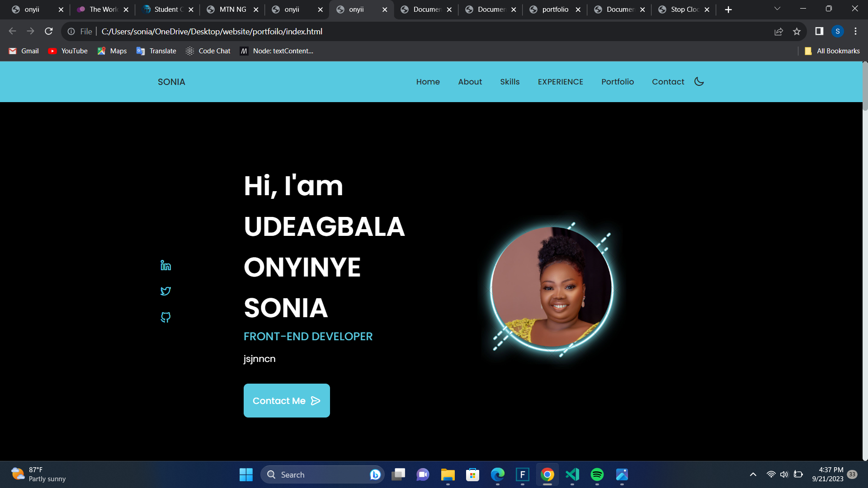Open the LinkedIn social icon
Viewport: 868px width, 488px height.
(165, 265)
